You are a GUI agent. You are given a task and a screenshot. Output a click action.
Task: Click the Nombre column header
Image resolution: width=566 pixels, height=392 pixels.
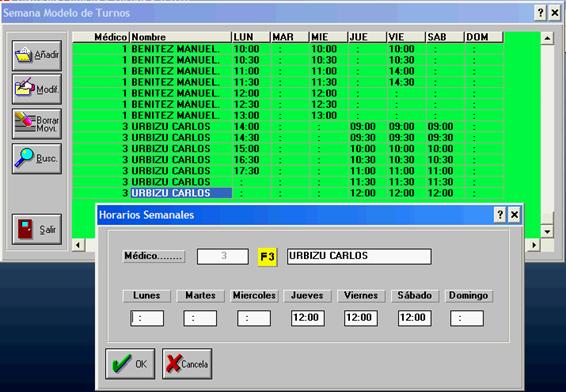180,37
